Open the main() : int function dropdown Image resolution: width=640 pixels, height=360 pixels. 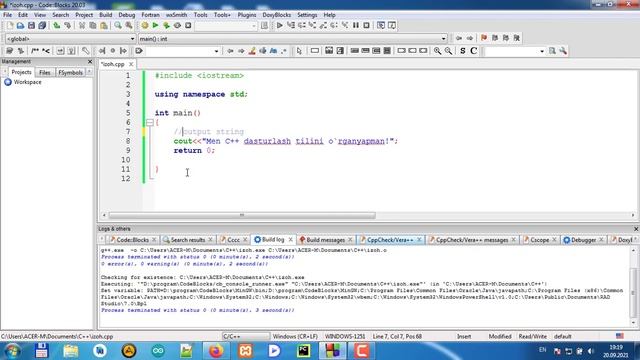(x=293, y=39)
